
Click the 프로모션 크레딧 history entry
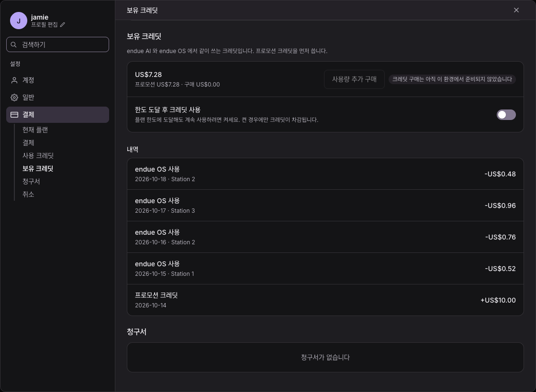pos(325,300)
